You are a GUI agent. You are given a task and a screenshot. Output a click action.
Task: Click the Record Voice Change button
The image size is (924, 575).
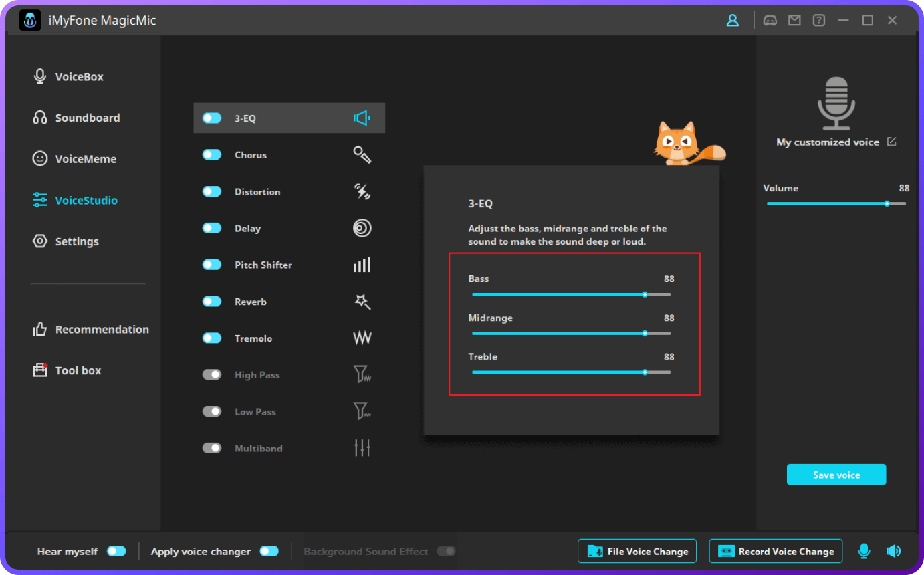click(x=776, y=551)
